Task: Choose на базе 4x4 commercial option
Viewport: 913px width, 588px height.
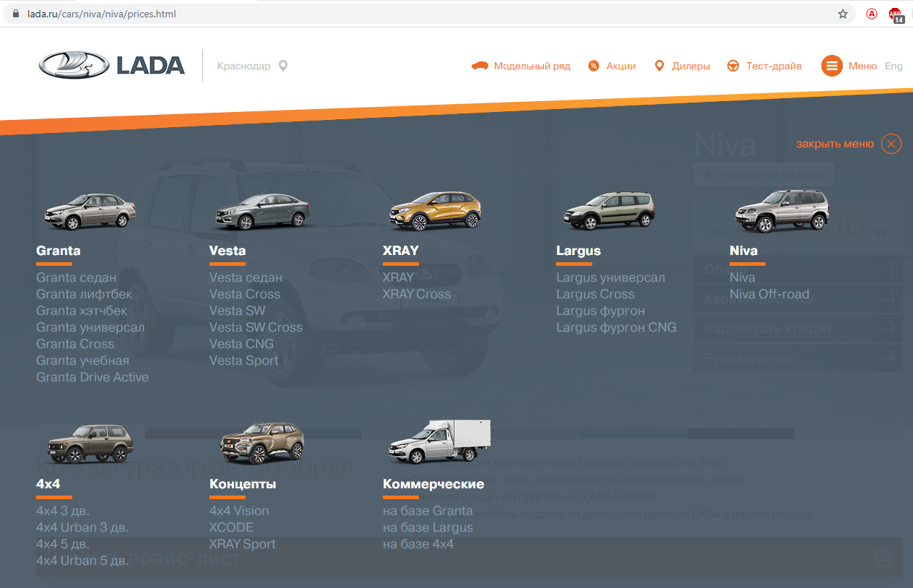Action: click(x=418, y=544)
